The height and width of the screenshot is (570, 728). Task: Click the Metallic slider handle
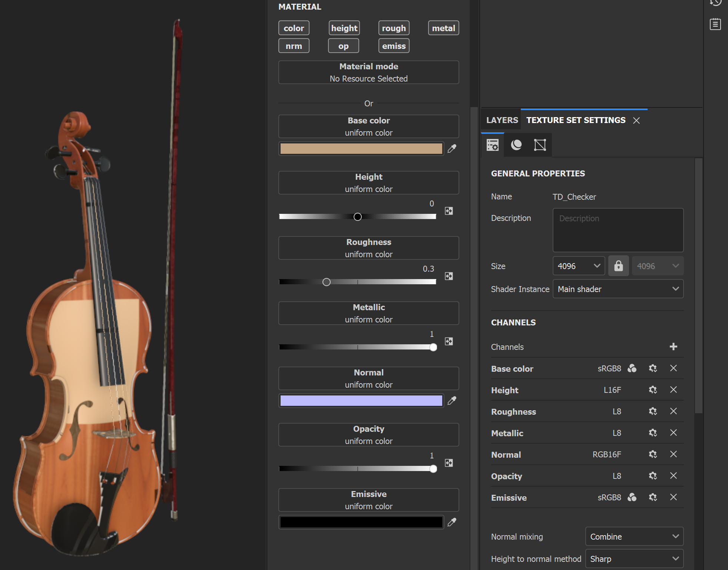433,347
